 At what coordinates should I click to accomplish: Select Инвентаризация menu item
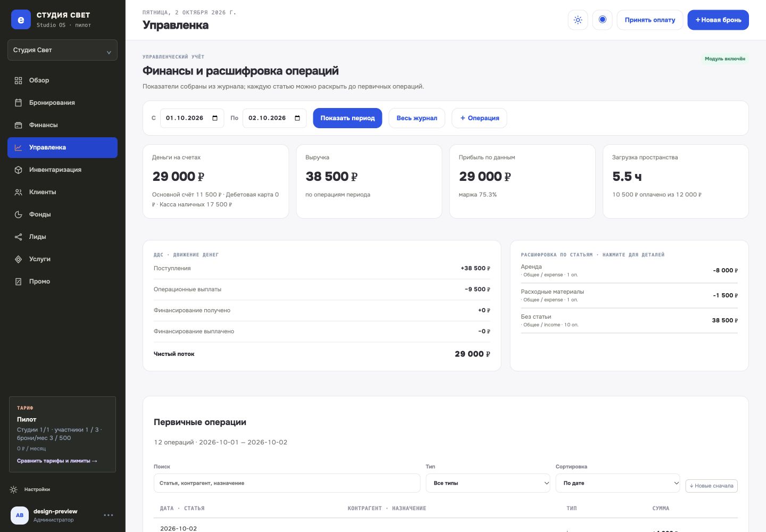(x=62, y=170)
